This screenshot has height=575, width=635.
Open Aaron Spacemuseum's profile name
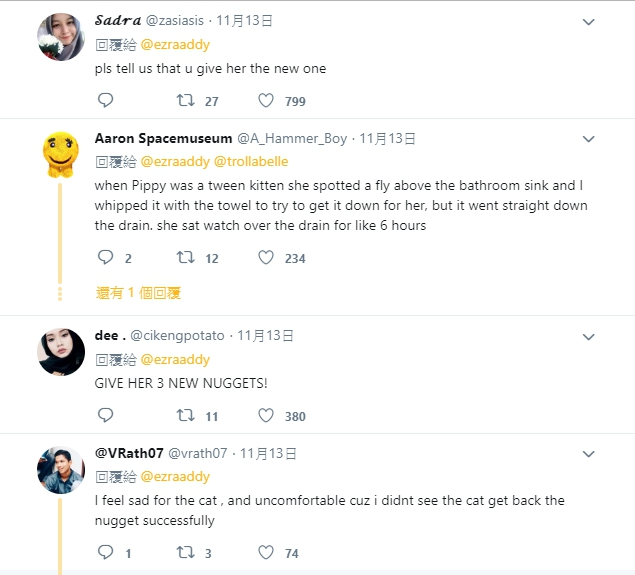163,139
